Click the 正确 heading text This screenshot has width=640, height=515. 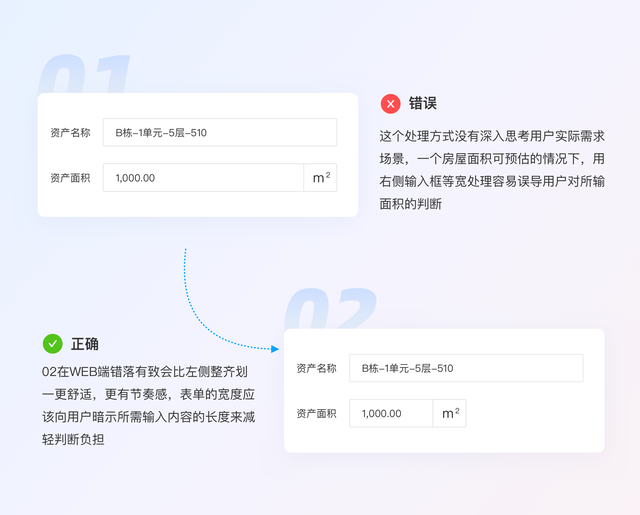click(85, 344)
